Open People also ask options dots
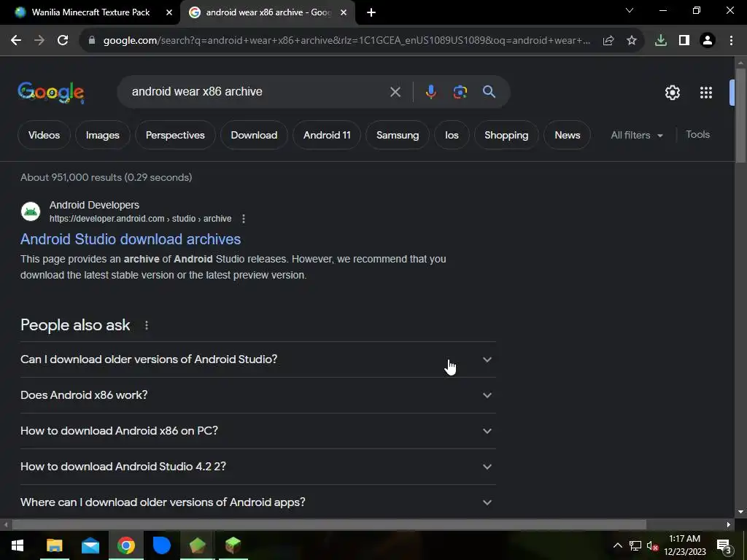 point(147,325)
